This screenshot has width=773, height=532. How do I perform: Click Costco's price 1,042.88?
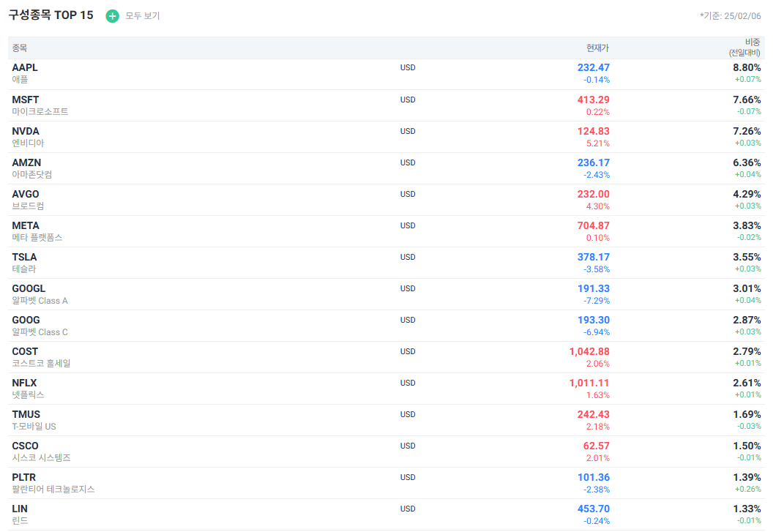pos(589,351)
